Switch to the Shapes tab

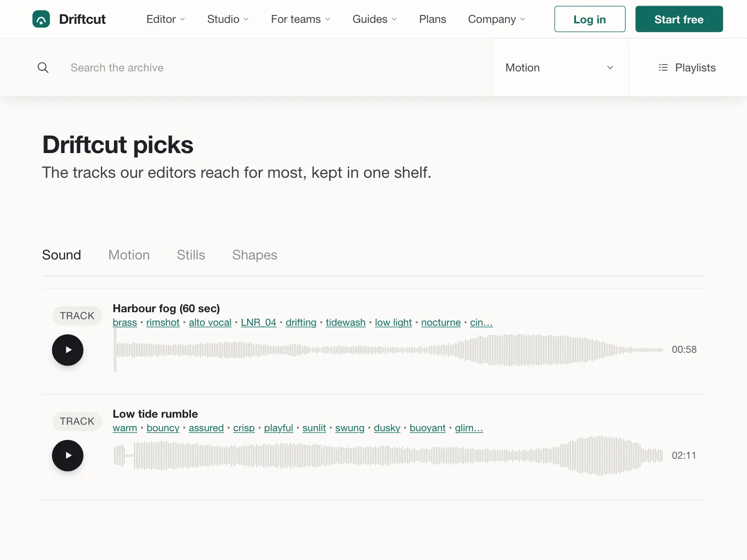click(x=254, y=255)
